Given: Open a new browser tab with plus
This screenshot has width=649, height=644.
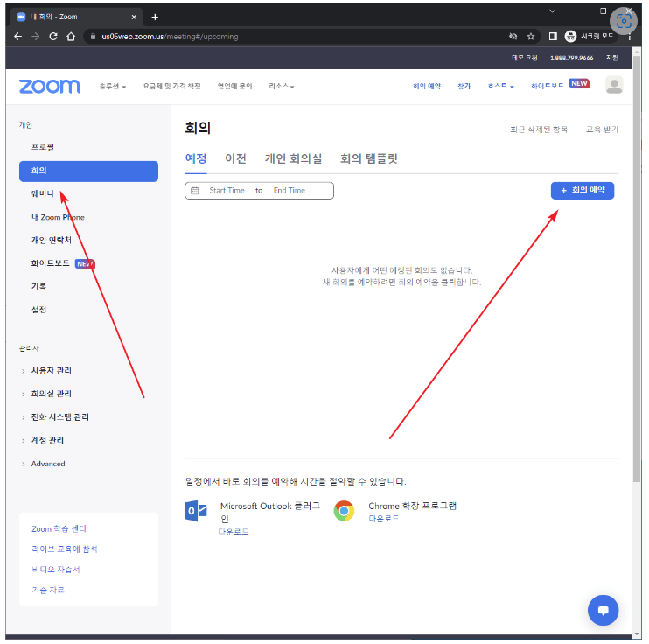Looking at the screenshot, I should [155, 17].
